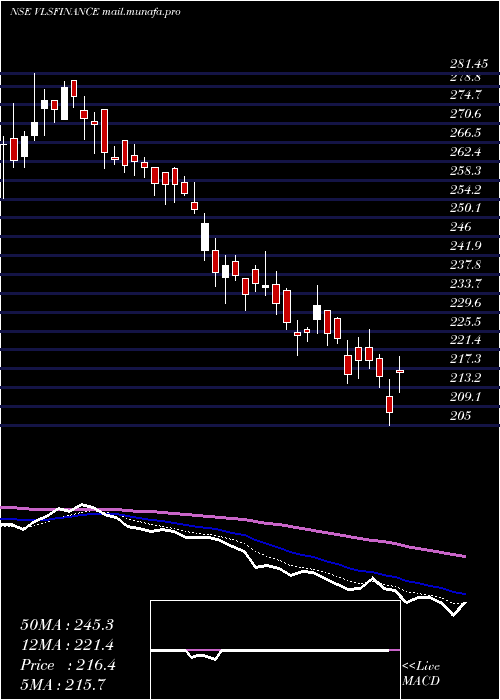Click the pink 50MA line's right end
This screenshot has height=700, width=500.
click(x=464, y=556)
